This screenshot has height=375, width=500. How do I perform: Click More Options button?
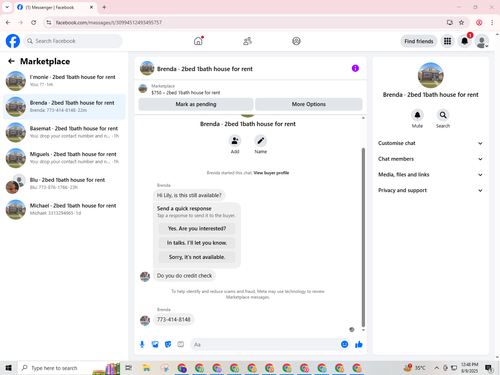click(309, 104)
